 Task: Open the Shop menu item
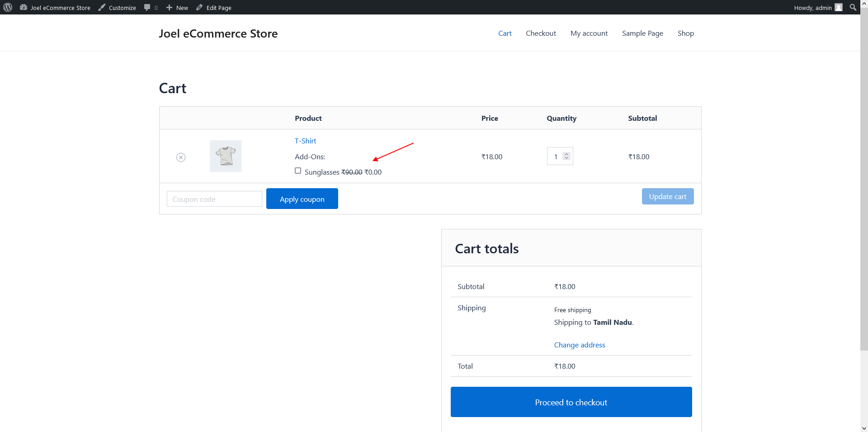pyautogui.click(x=685, y=33)
